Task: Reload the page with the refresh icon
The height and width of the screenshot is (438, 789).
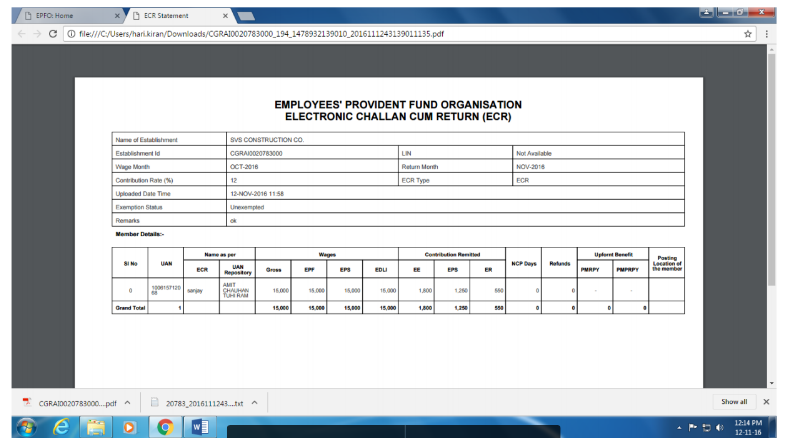Action: tap(52, 33)
